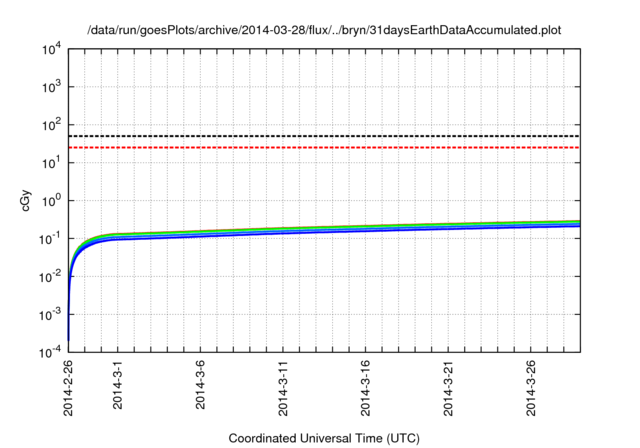Click the 2014-3-11 date tick label
The width and height of the screenshot is (640, 448).
click(x=283, y=388)
